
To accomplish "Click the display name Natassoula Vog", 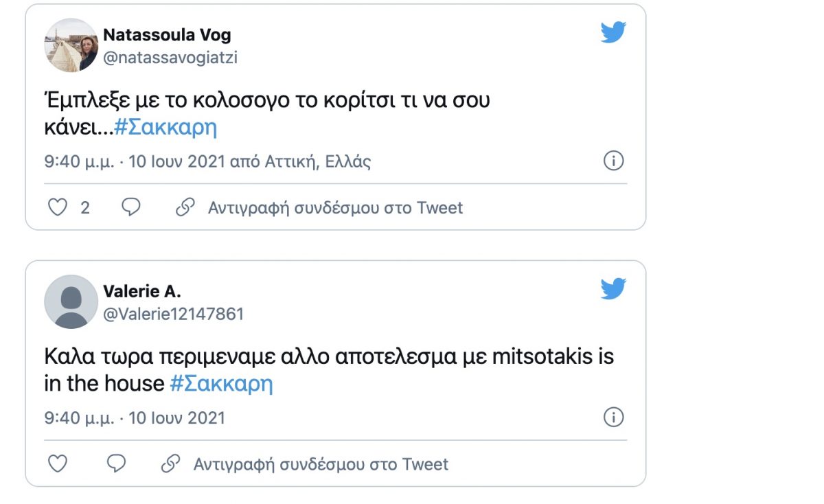I will (x=167, y=35).
